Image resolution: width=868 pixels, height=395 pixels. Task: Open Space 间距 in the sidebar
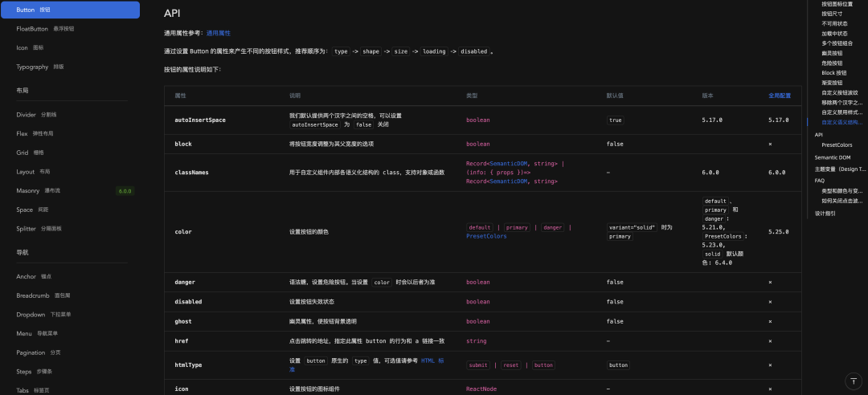(x=70, y=210)
